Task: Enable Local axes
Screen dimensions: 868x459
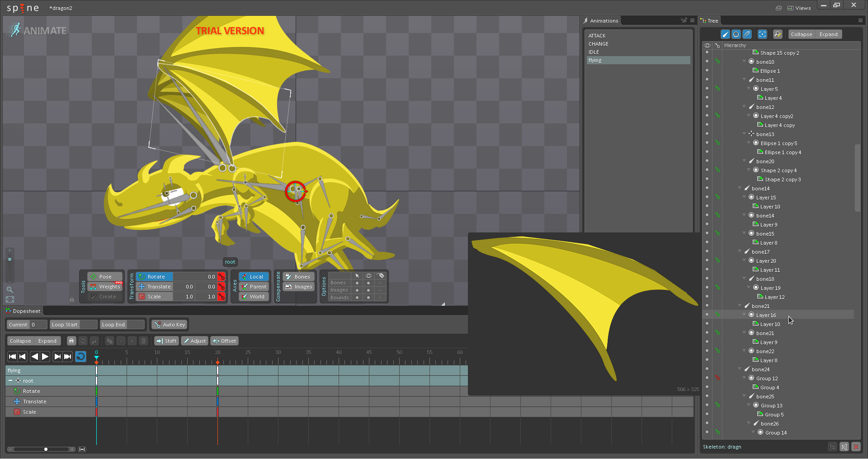Action: [x=254, y=277]
